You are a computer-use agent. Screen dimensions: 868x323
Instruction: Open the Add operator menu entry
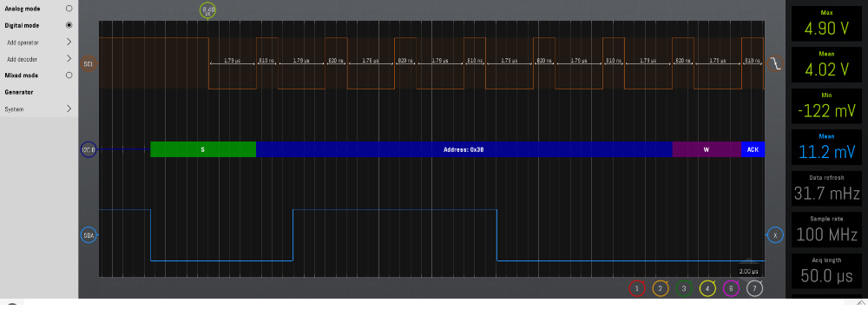click(x=23, y=42)
